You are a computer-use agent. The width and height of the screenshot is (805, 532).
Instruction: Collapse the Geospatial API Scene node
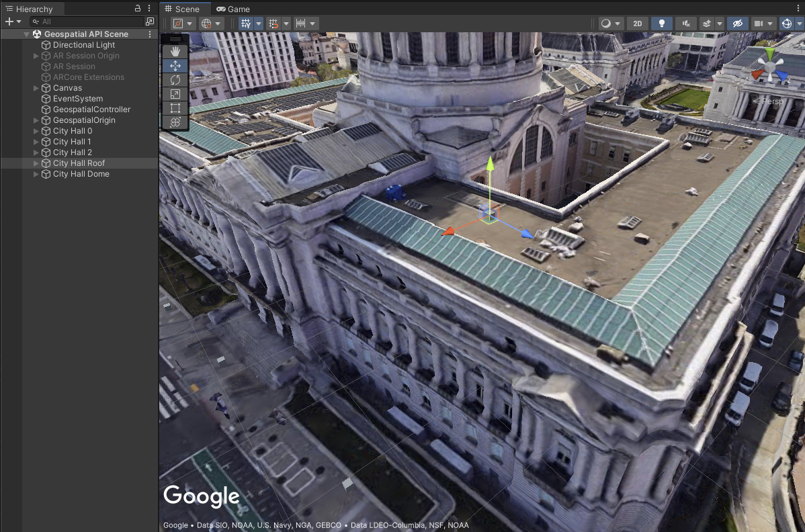[26, 34]
